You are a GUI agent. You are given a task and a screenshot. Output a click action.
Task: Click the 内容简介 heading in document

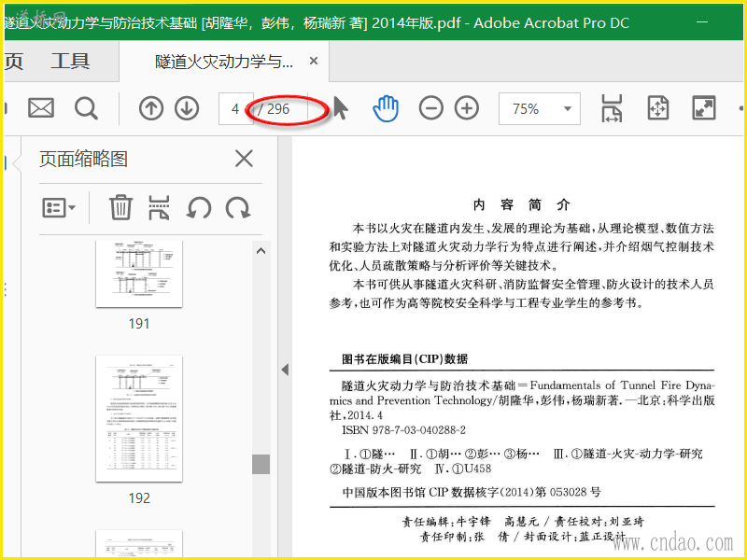521,204
